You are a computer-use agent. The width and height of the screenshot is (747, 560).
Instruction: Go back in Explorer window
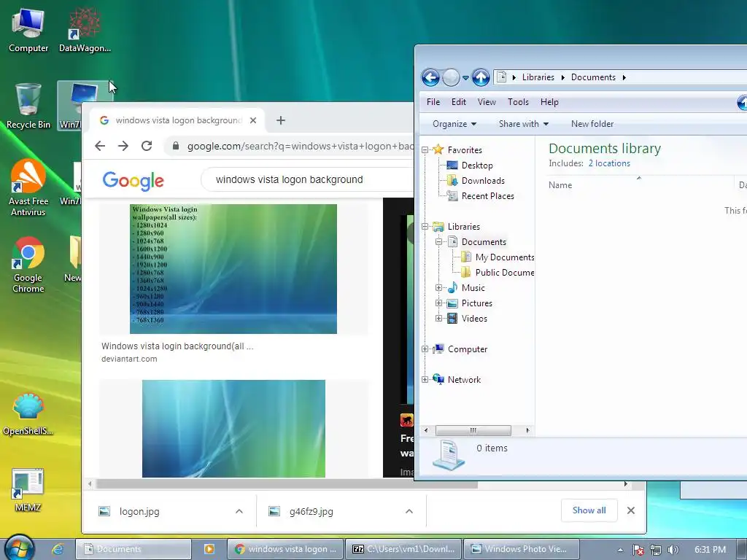tap(430, 77)
